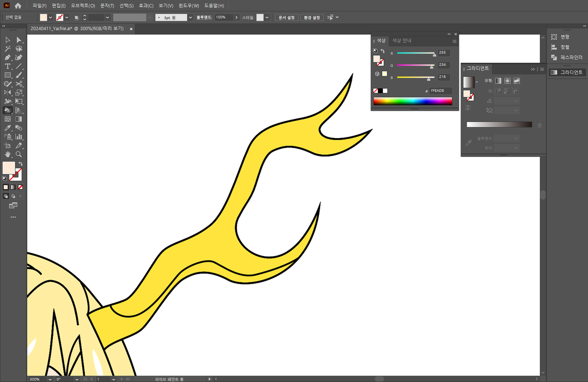Select the Live Paint Bucket tool
Viewport: 588px width, 382px height.
click(8, 110)
